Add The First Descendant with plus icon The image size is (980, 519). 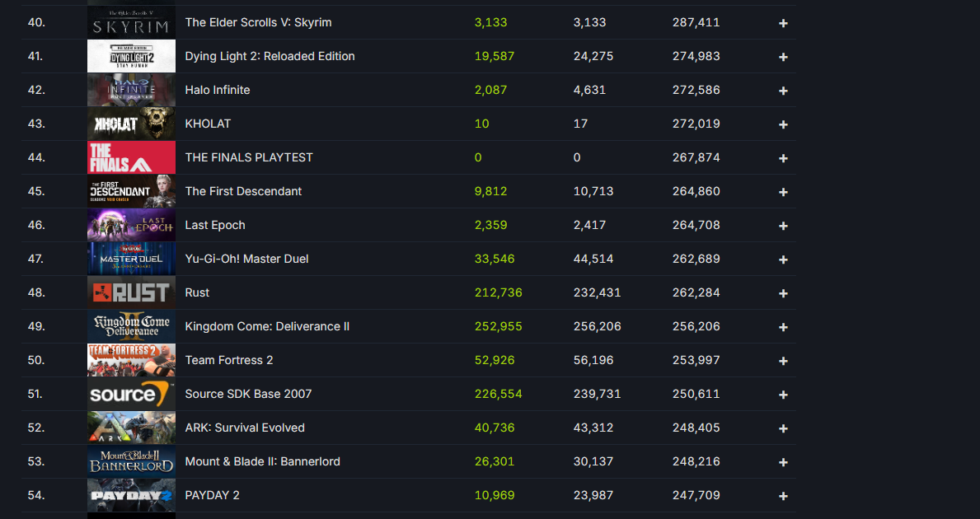coord(783,192)
